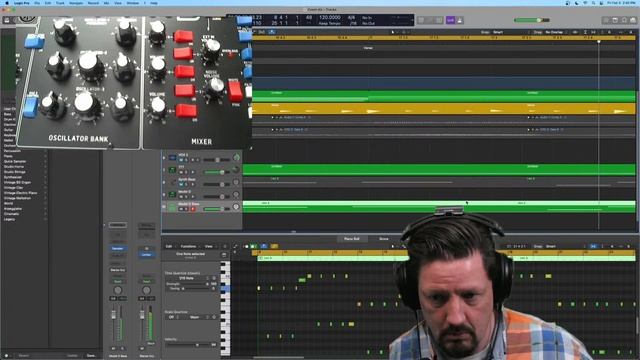Screen dimensions: 640x360
Task: Adjust the master volume slider
Action: pos(531,20)
